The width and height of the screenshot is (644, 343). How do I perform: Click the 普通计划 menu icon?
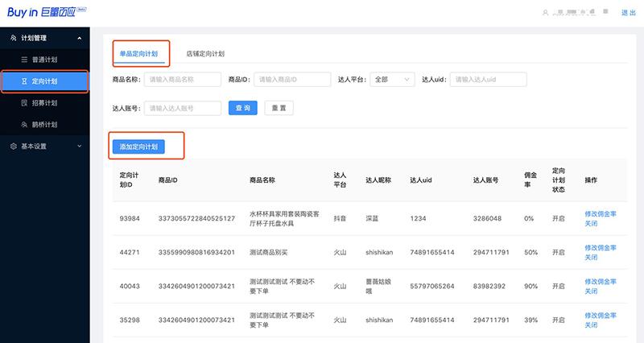[x=24, y=60]
